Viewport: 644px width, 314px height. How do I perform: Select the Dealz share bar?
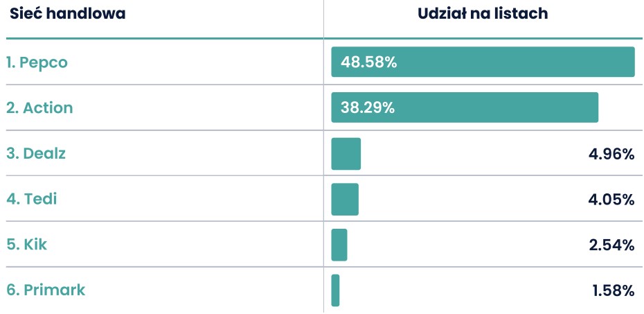[x=346, y=154]
